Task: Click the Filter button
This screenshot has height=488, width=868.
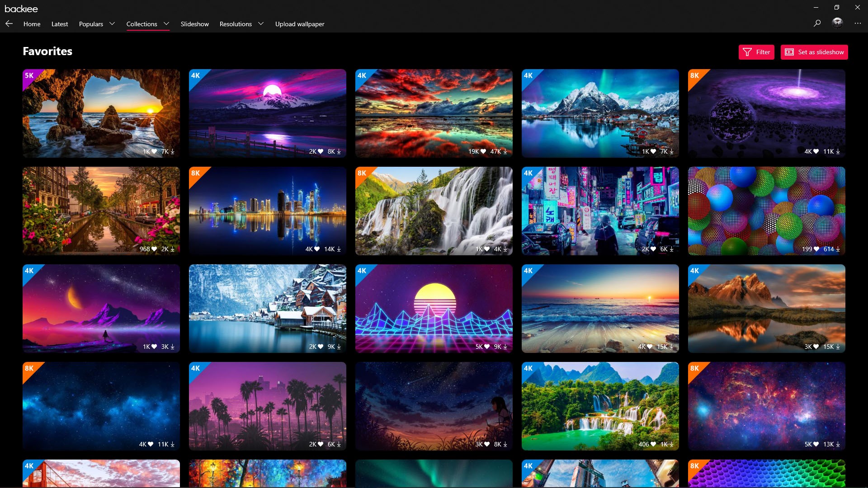Action: point(756,52)
